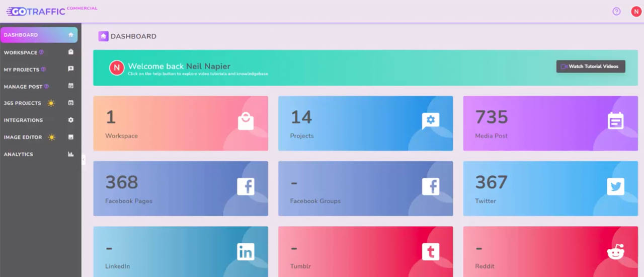The width and height of the screenshot is (644, 277).
Task: Click the sun icon next to 365 Projects
Action: [51, 103]
